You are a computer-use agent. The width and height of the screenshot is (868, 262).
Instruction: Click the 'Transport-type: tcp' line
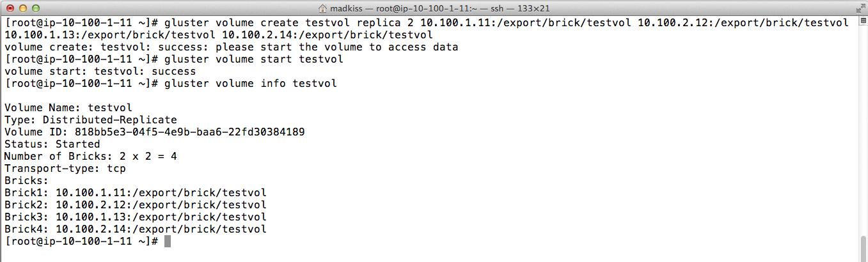pyautogui.click(x=65, y=169)
